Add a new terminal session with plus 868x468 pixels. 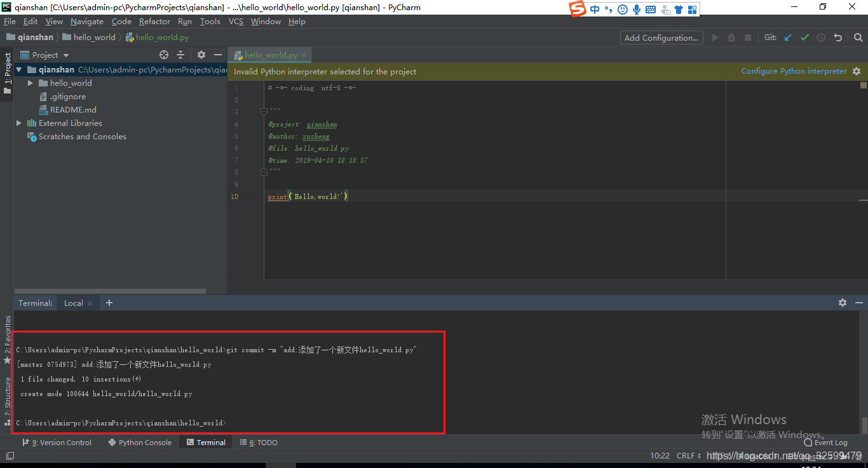(x=109, y=303)
